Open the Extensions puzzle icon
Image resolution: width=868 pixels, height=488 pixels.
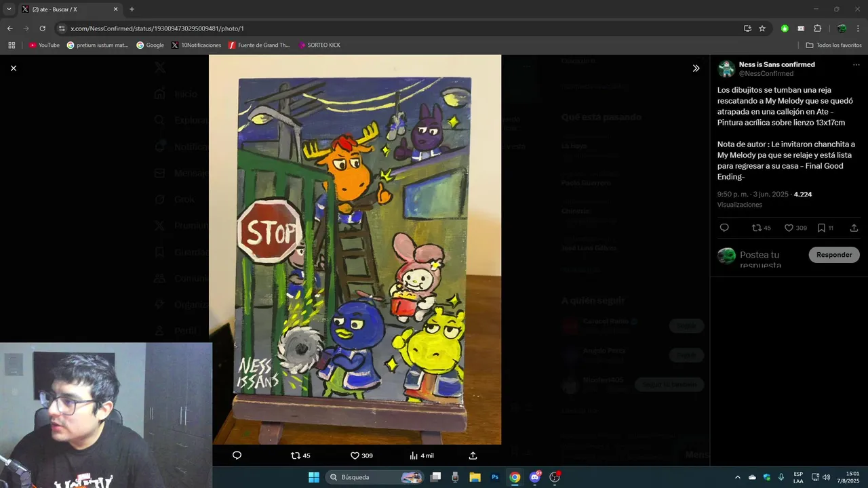click(817, 28)
